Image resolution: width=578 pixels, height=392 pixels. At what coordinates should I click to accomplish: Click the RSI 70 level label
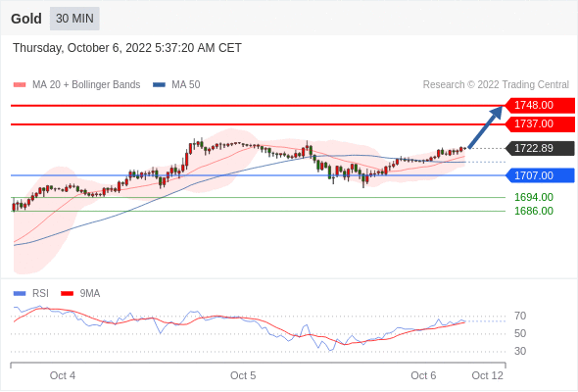(520, 316)
